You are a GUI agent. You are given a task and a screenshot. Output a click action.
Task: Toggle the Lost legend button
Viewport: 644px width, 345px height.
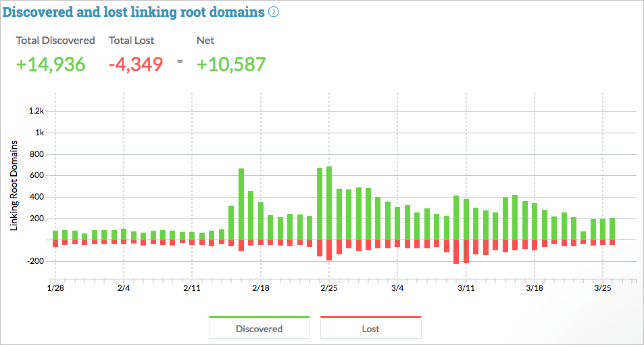[370, 327]
